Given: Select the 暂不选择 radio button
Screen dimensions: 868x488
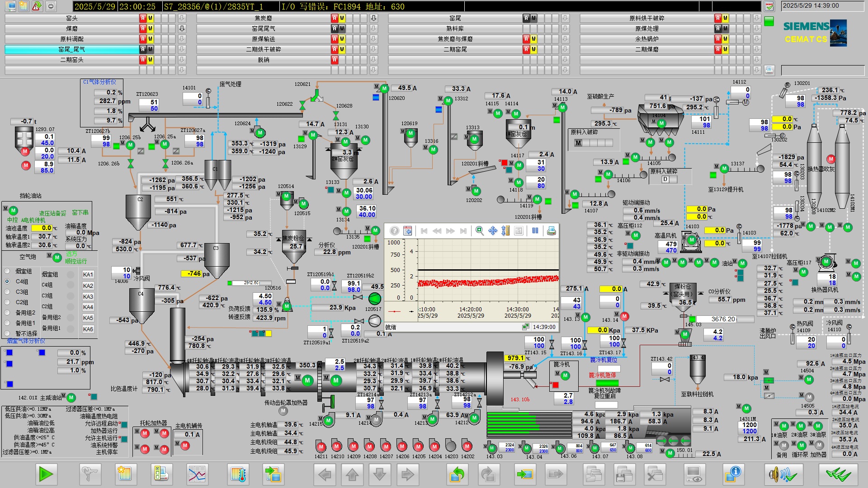Looking at the screenshot, I should (7, 333).
